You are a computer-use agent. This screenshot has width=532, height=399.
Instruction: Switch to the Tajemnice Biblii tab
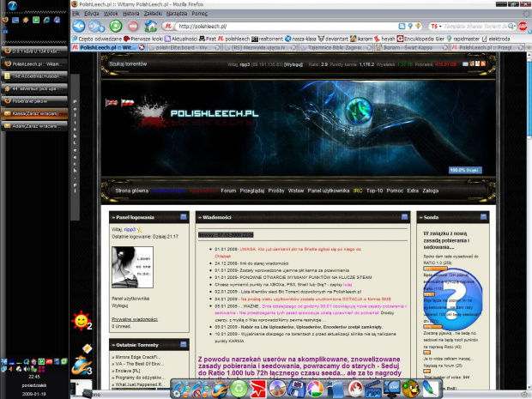tap(336, 47)
